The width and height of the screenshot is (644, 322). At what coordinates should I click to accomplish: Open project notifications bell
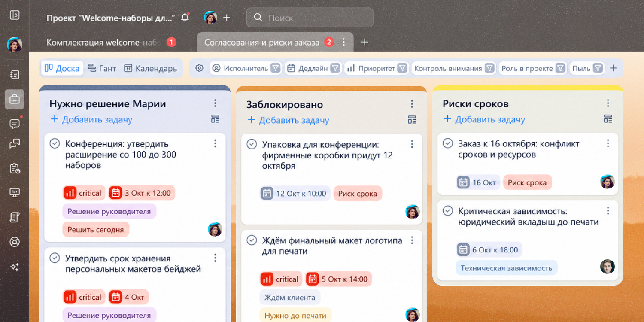coord(185,18)
